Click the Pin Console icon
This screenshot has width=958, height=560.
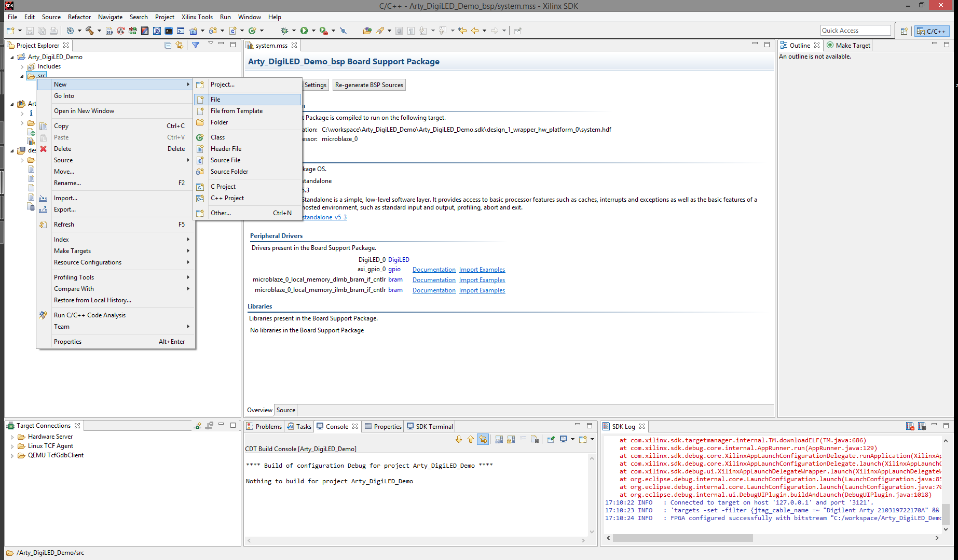click(x=551, y=440)
